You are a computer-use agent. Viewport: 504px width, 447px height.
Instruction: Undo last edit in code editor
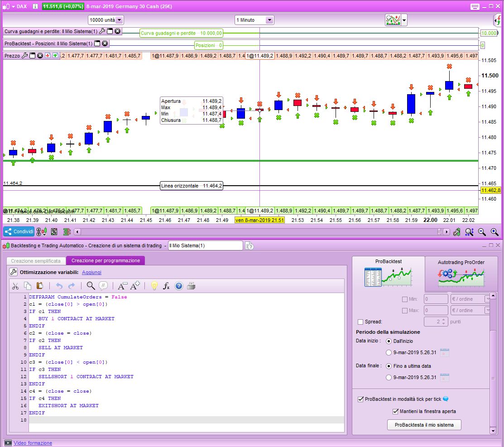(59, 286)
